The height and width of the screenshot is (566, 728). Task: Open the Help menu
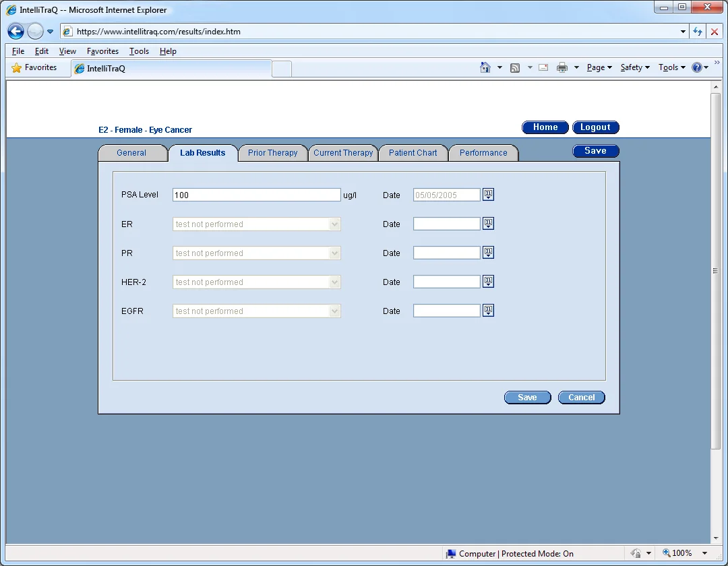click(x=168, y=51)
